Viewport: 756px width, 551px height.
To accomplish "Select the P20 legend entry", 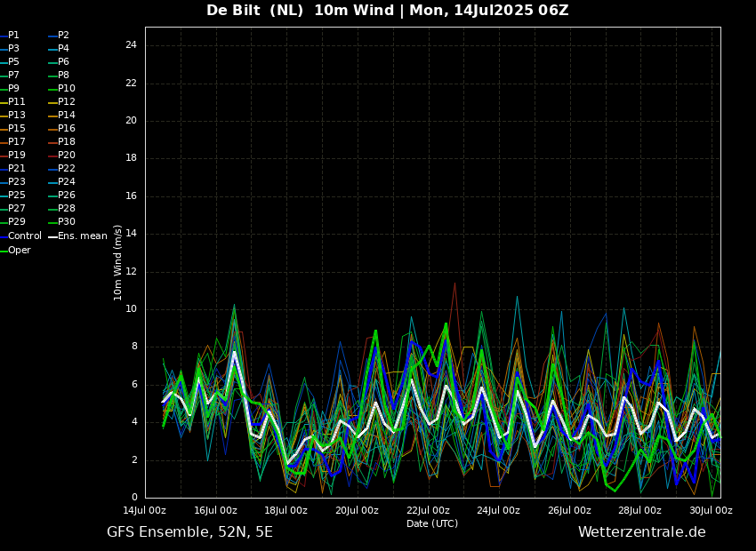I will coord(66,156).
